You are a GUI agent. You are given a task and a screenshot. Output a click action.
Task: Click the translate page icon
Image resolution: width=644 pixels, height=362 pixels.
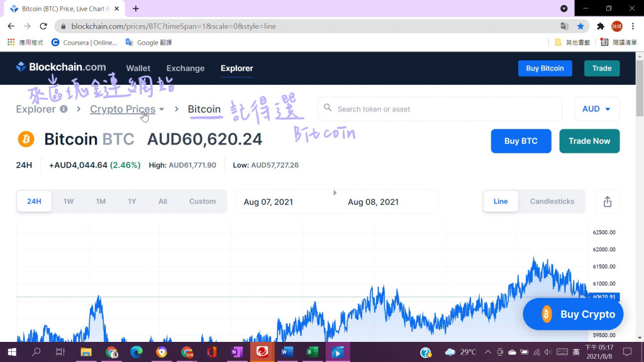point(564,26)
